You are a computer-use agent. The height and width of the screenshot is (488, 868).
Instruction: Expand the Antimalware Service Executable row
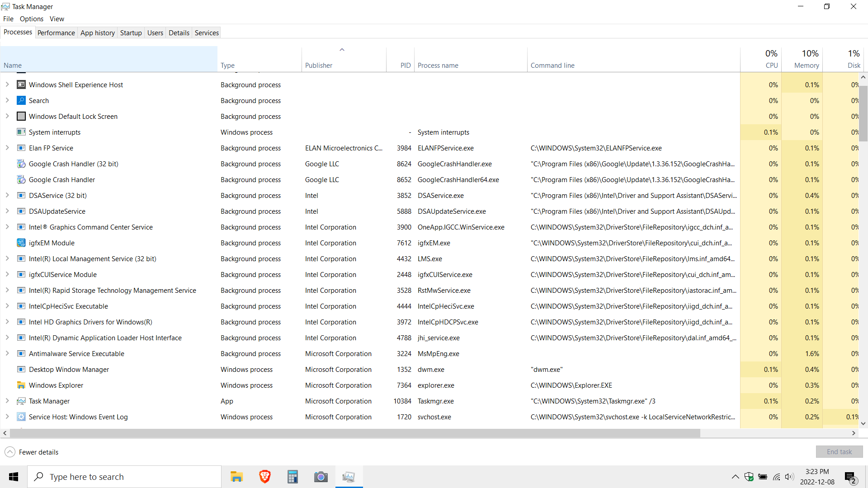[7, 353]
